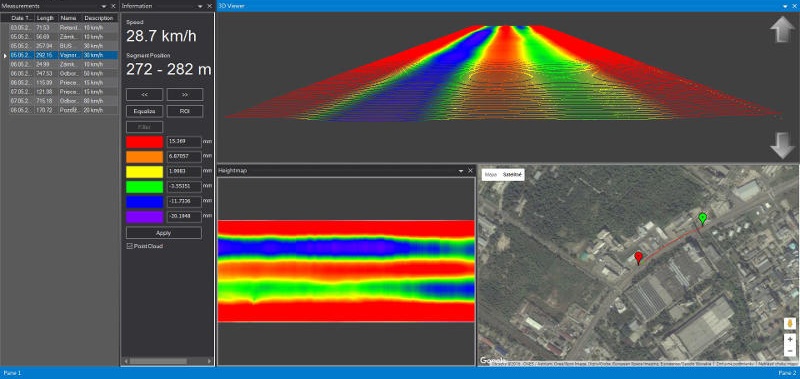Select the red color swatch

[144, 142]
